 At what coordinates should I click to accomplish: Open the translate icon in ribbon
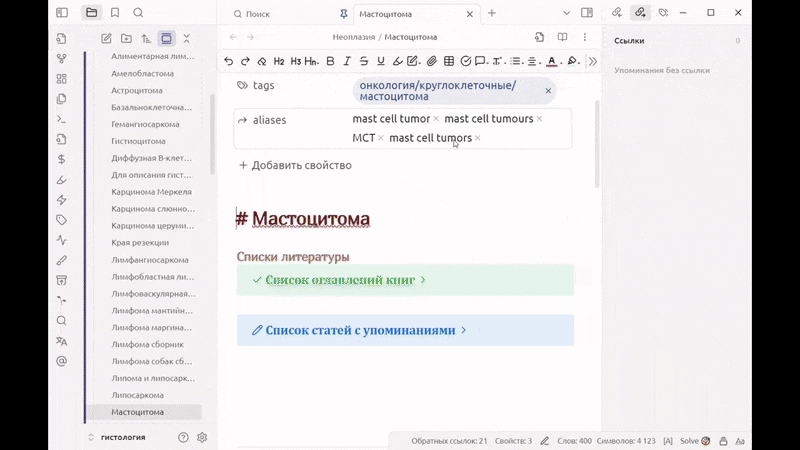pyautogui.click(x=61, y=341)
